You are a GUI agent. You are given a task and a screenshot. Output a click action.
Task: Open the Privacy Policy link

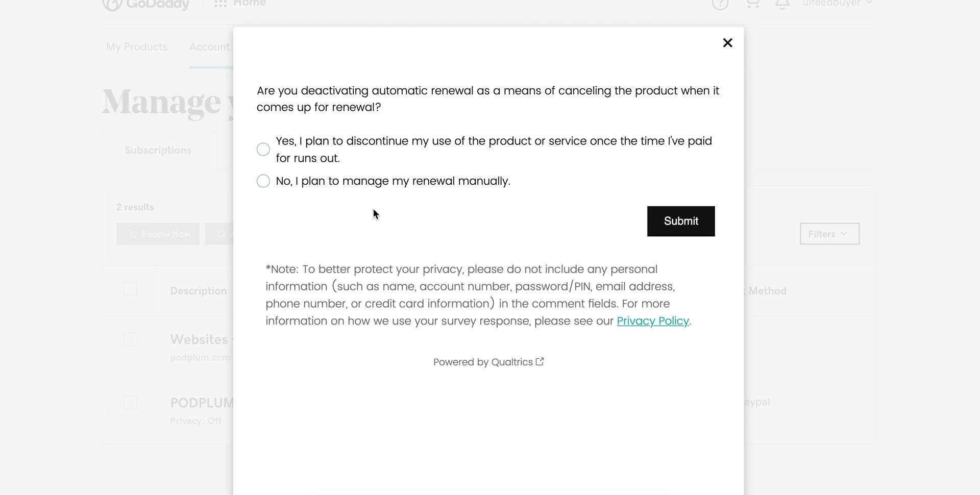pos(653,321)
